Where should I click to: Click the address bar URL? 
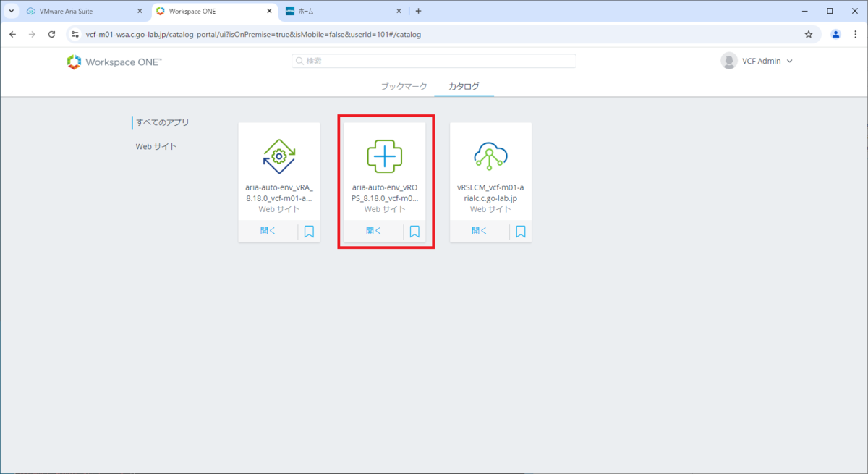pyautogui.click(x=253, y=34)
